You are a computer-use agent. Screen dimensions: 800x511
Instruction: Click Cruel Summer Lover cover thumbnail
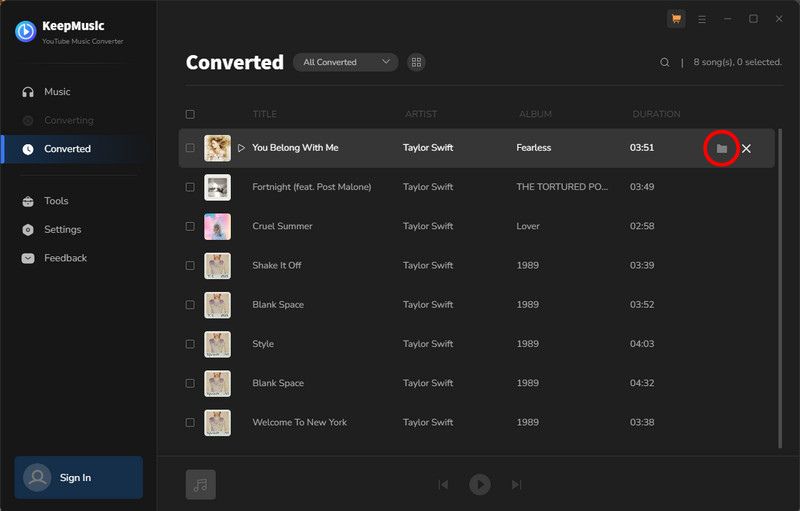[x=217, y=226]
